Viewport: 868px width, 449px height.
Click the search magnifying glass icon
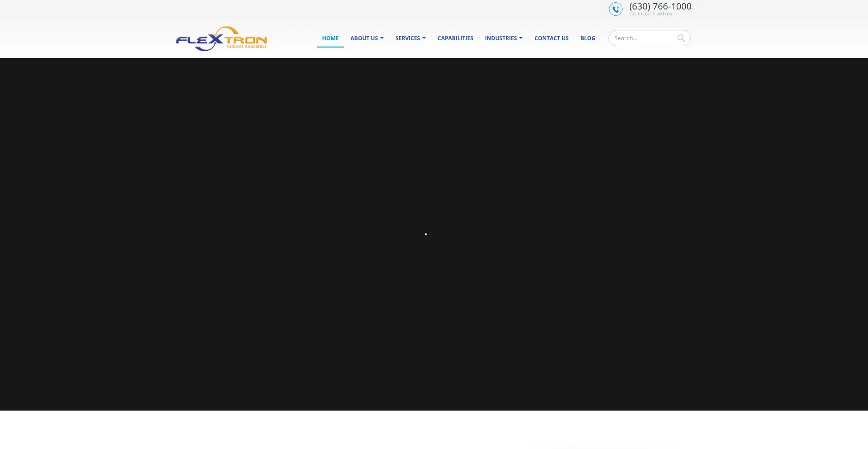click(x=681, y=38)
